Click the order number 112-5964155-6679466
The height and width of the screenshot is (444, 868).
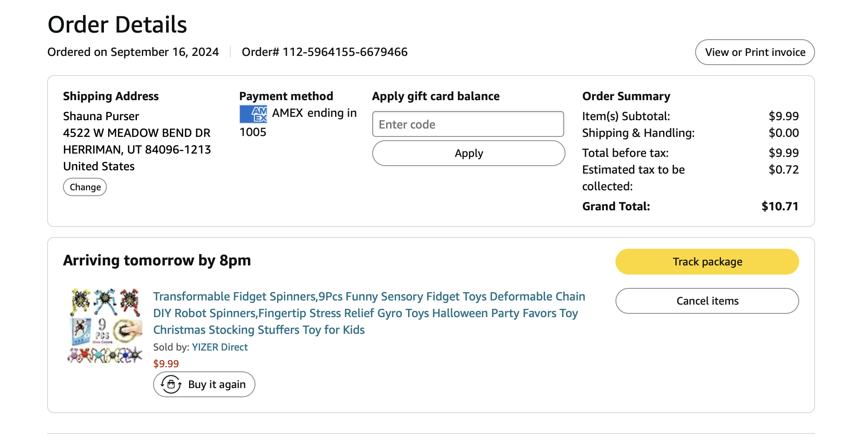(x=345, y=52)
